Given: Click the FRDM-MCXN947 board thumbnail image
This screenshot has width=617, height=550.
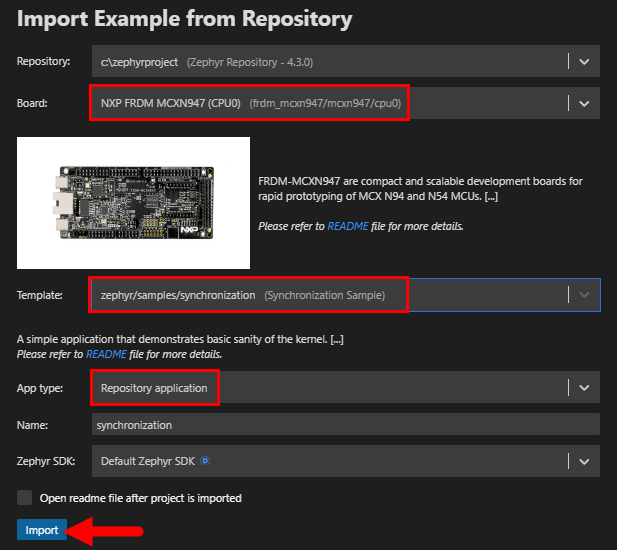Looking at the screenshot, I should [x=133, y=203].
